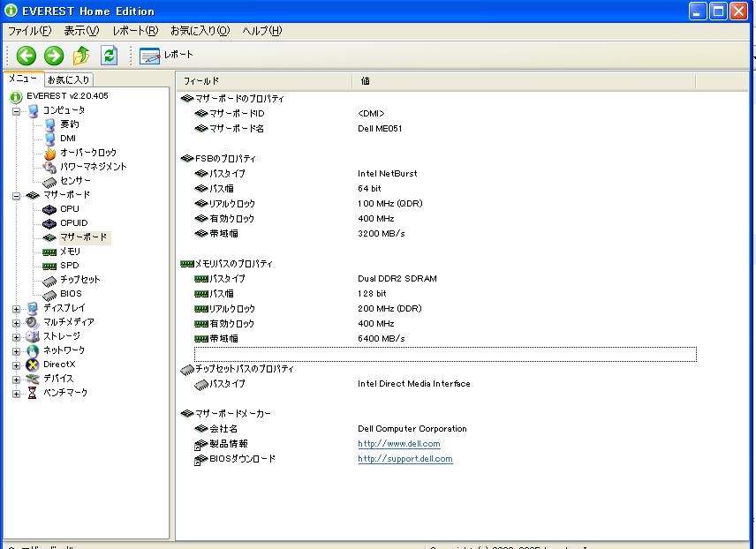
Task: Select センサー sensor item in tree
Action: 75,181
